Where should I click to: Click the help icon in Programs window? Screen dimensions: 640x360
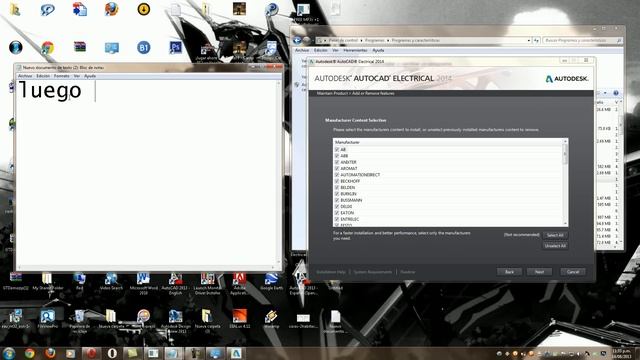pyautogui.click(x=616, y=93)
